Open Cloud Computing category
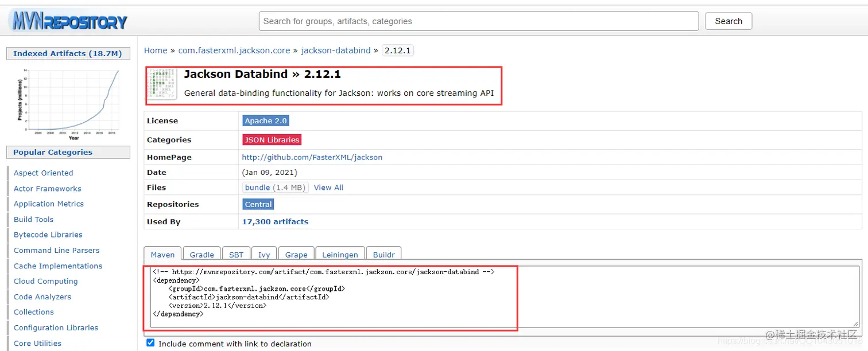 click(x=46, y=282)
